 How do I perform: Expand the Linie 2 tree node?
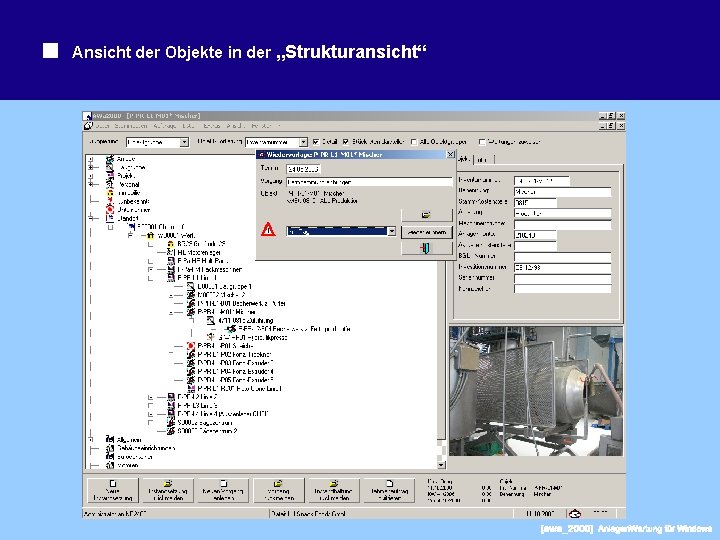(x=151, y=397)
